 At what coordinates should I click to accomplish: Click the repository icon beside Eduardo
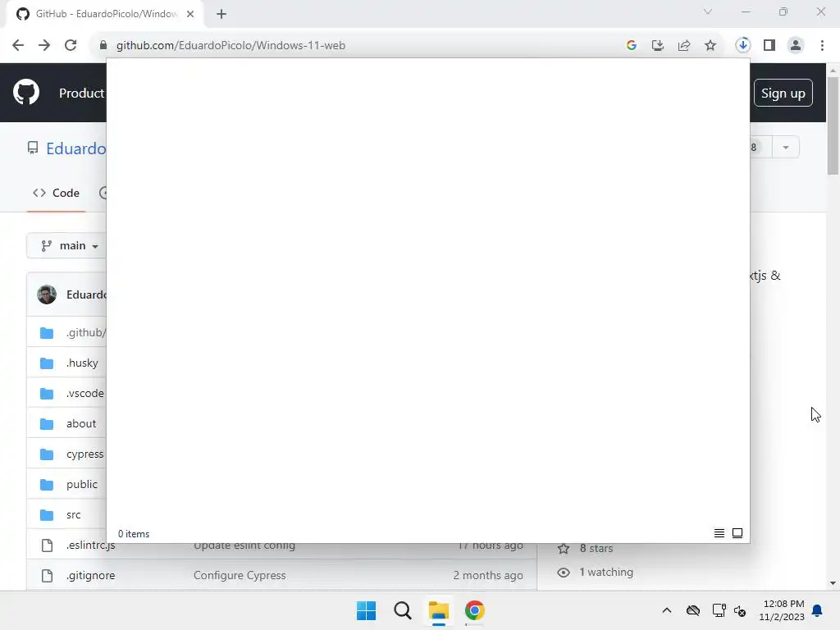[x=33, y=148]
